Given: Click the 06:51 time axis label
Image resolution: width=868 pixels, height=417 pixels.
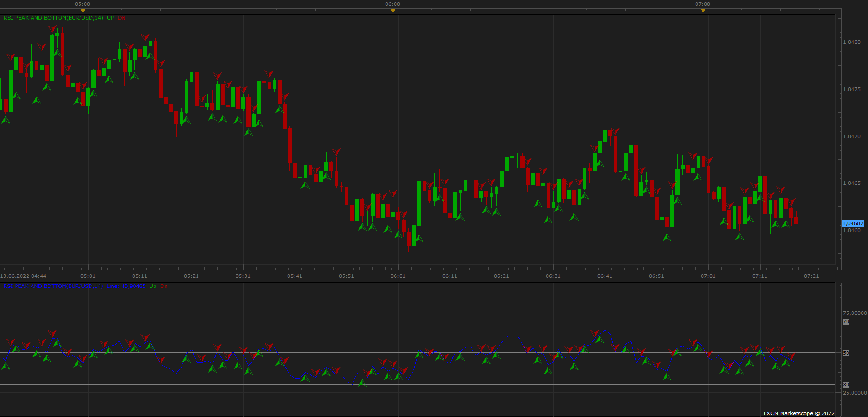Looking at the screenshot, I should pos(657,276).
